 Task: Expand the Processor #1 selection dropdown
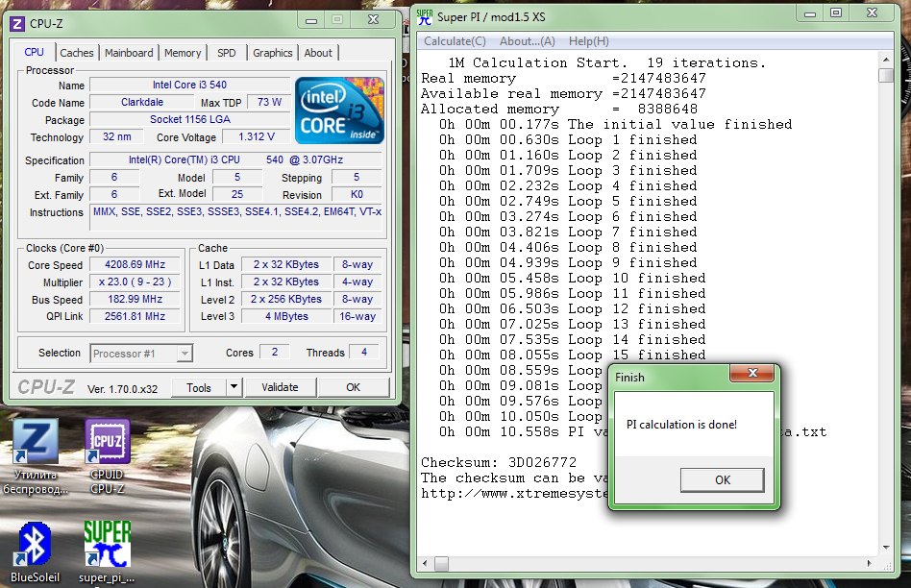(185, 354)
